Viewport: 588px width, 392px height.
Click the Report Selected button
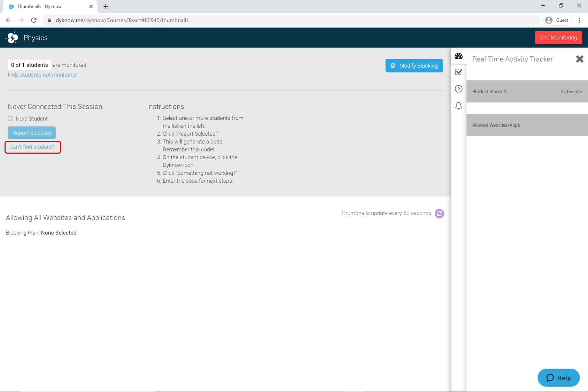(x=32, y=133)
